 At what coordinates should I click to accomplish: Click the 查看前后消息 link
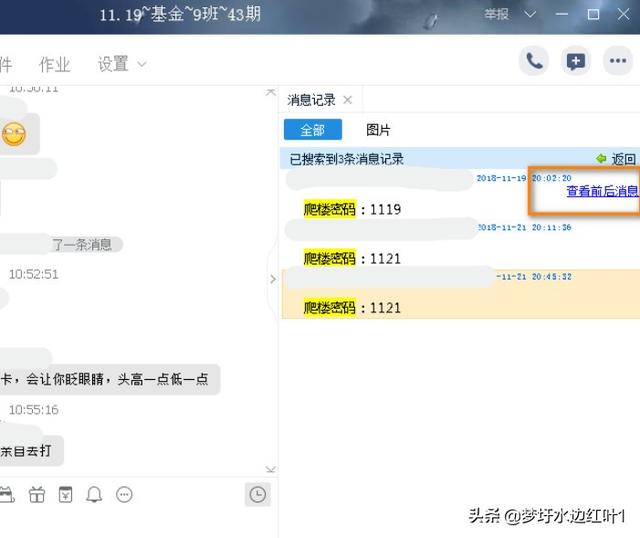(601, 191)
